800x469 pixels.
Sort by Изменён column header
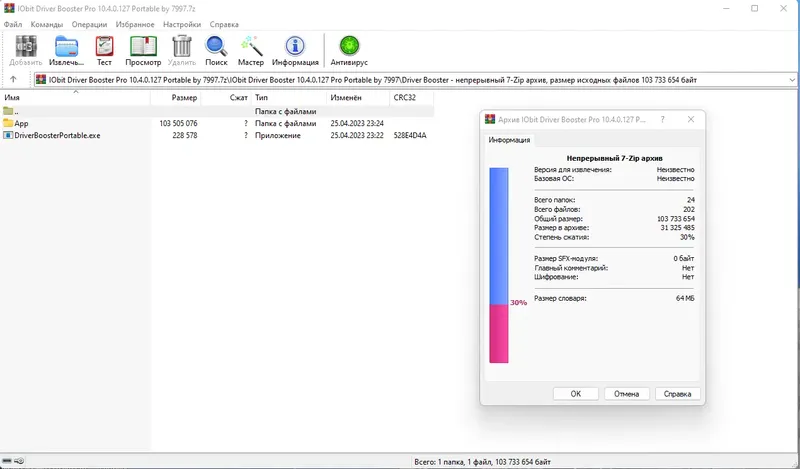point(358,97)
